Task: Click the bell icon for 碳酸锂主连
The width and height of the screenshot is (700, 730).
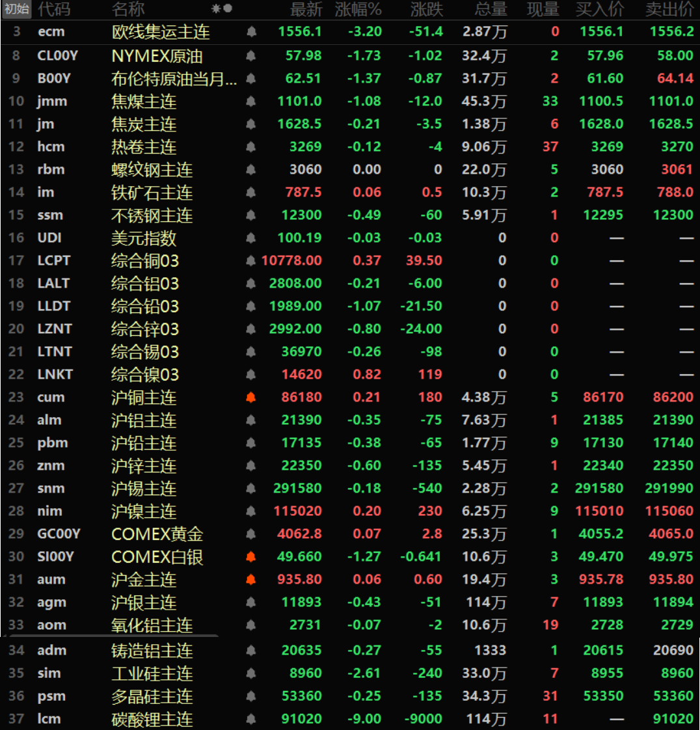Action: [251, 719]
